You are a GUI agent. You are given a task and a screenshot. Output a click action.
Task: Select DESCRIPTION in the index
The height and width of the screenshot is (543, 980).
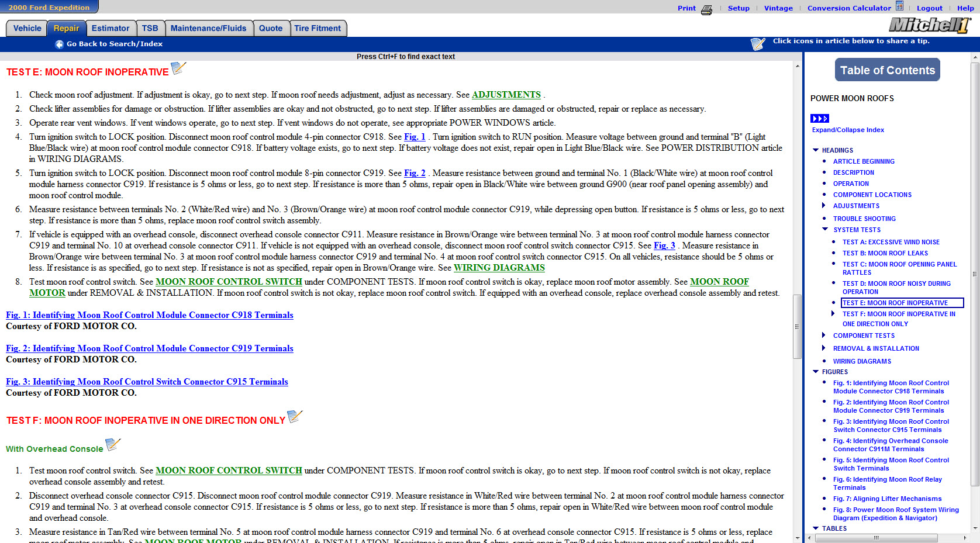[x=854, y=172]
